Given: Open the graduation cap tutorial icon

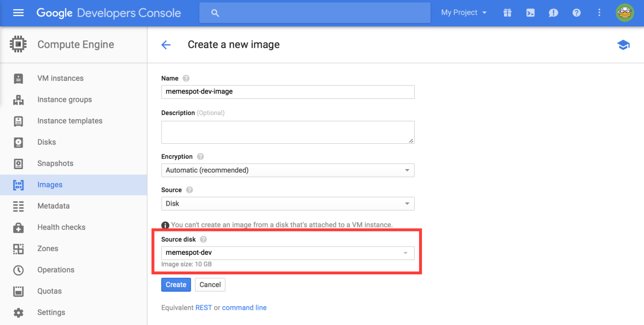Looking at the screenshot, I should click(x=624, y=45).
